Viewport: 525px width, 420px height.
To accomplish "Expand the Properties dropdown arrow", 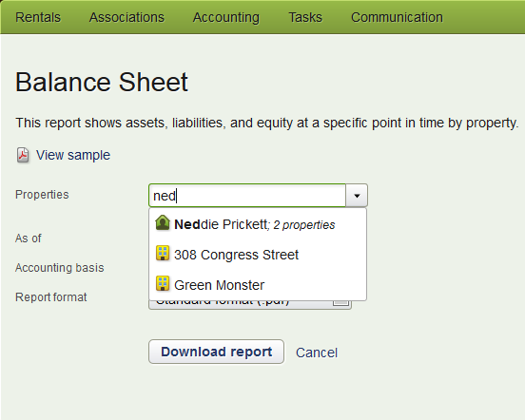I will point(357,196).
